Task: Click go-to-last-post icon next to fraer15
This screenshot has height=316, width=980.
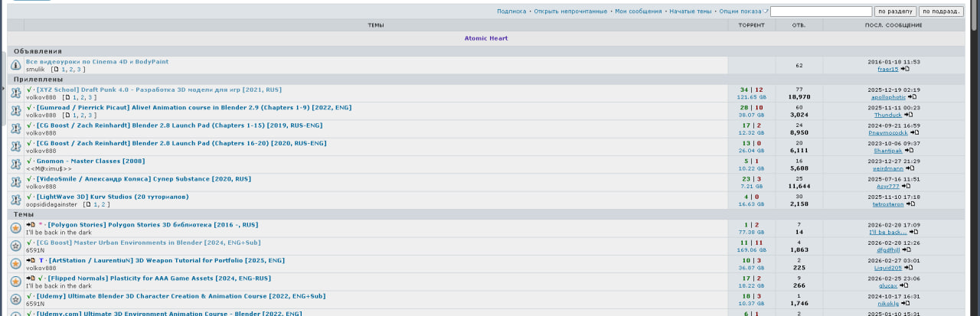Action: [x=904, y=69]
